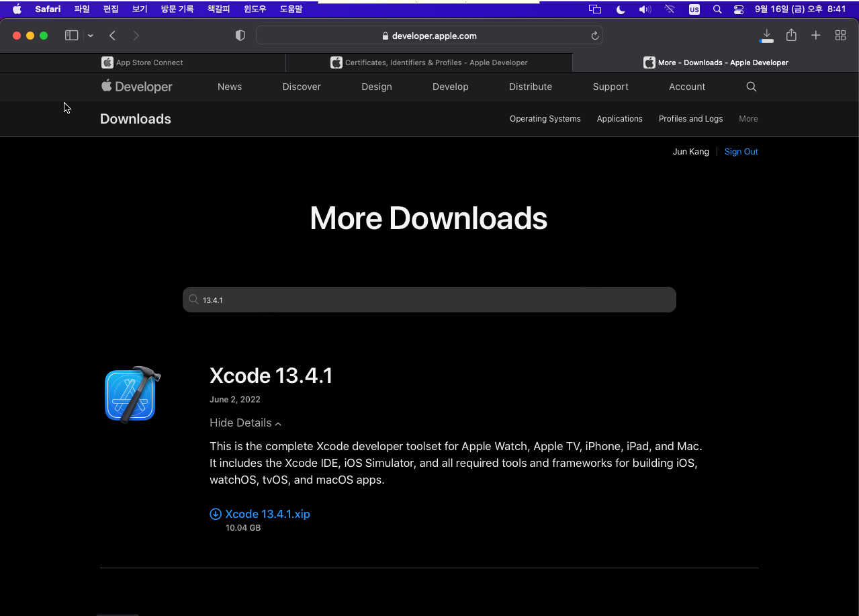Image resolution: width=859 pixels, height=616 pixels.
Task: Open the Distribute nav link
Action: pyautogui.click(x=531, y=87)
